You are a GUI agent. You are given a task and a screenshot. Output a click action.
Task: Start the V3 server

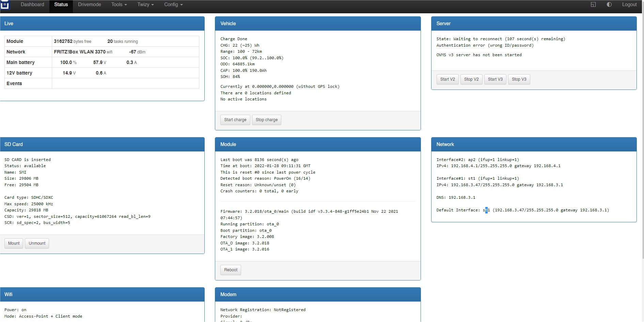tap(495, 79)
